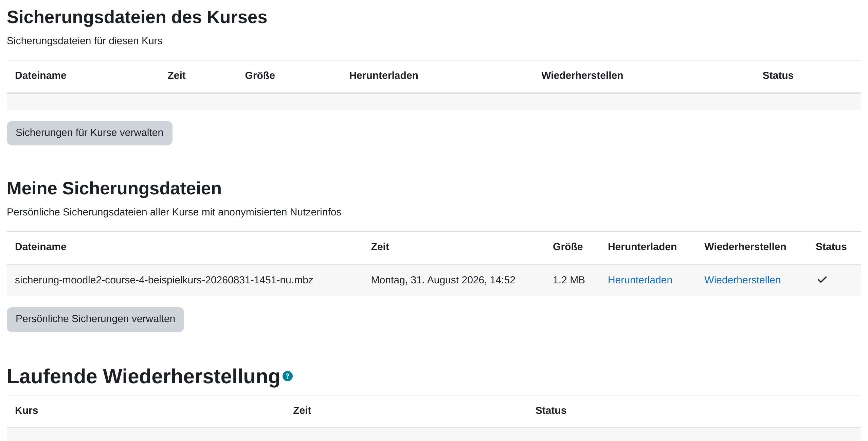Click Status header in Laufende Wiederherstellung table
Viewport: 868px width, 441px height.
[x=551, y=410]
